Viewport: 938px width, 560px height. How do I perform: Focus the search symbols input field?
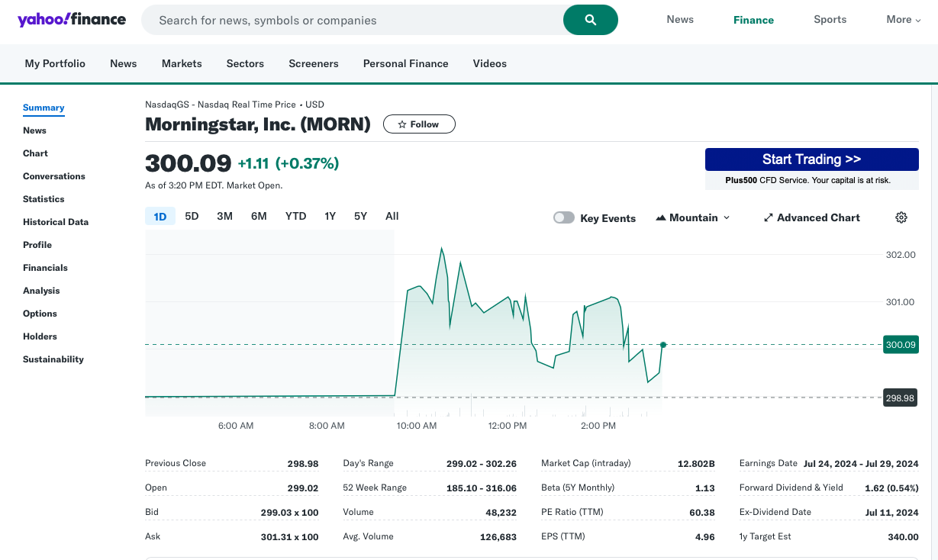click(x=353, y=20)
